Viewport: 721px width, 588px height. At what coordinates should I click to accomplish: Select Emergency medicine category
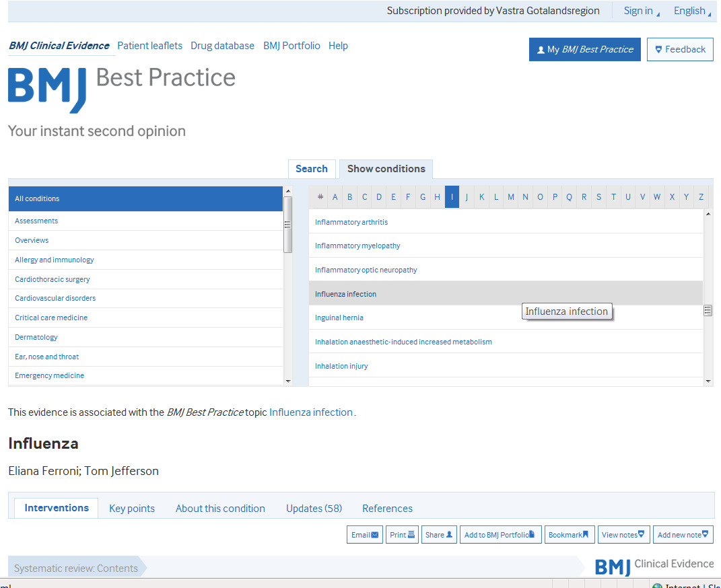146,376
